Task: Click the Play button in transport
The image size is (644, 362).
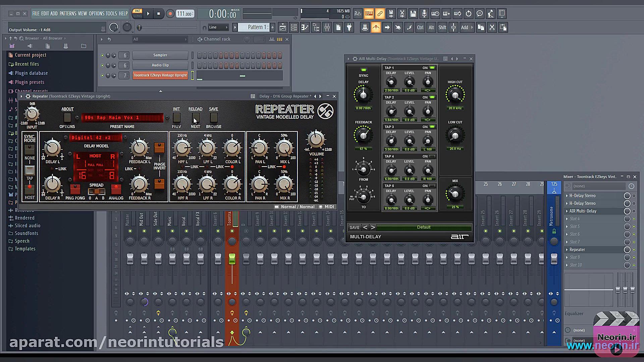Action: coord(148,14)
